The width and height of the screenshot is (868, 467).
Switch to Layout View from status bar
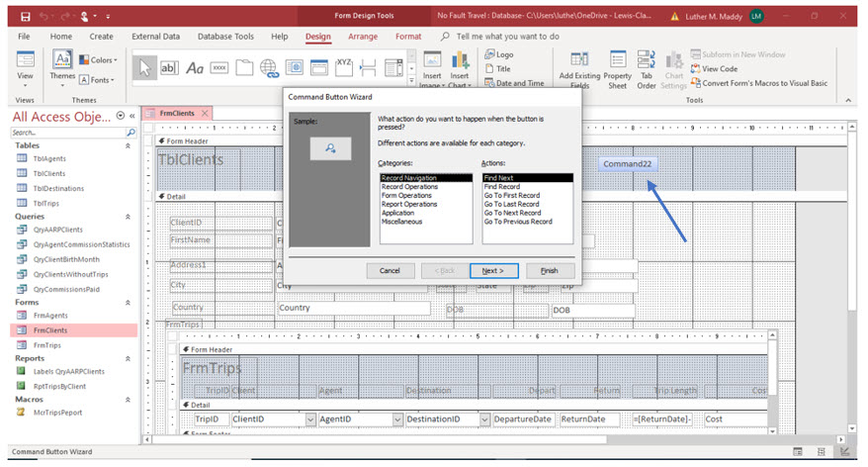pos(822,452)
